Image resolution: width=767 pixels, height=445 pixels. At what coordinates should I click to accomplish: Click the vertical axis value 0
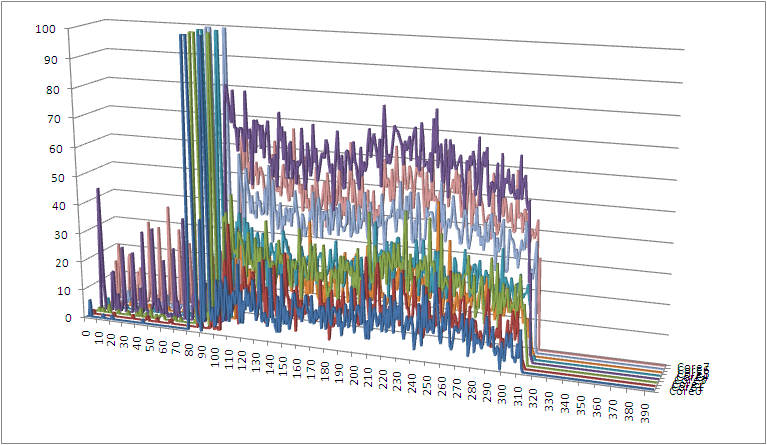click(x=68, y=317)
